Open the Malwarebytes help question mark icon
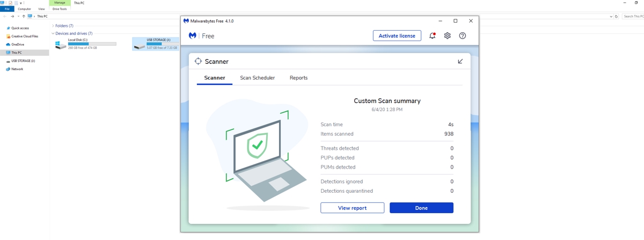The height and width of the screenshot is (240, 644). tap(462, 36)
